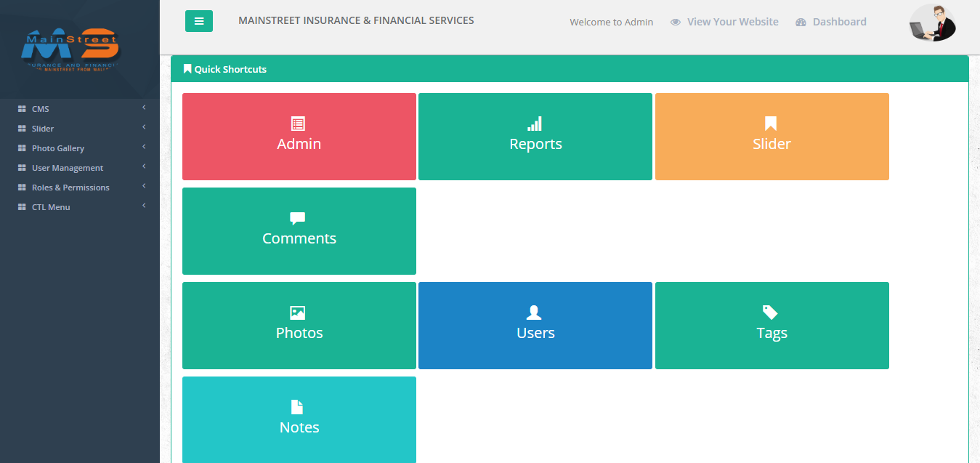Expand the Photo Gallery chevron arrow

point(144,147)
